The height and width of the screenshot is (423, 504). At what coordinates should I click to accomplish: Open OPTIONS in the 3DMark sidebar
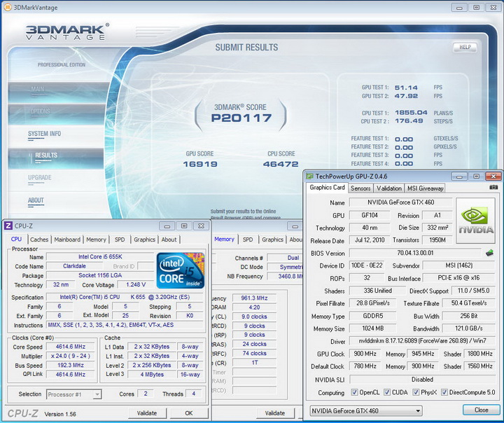click(57, 114)
